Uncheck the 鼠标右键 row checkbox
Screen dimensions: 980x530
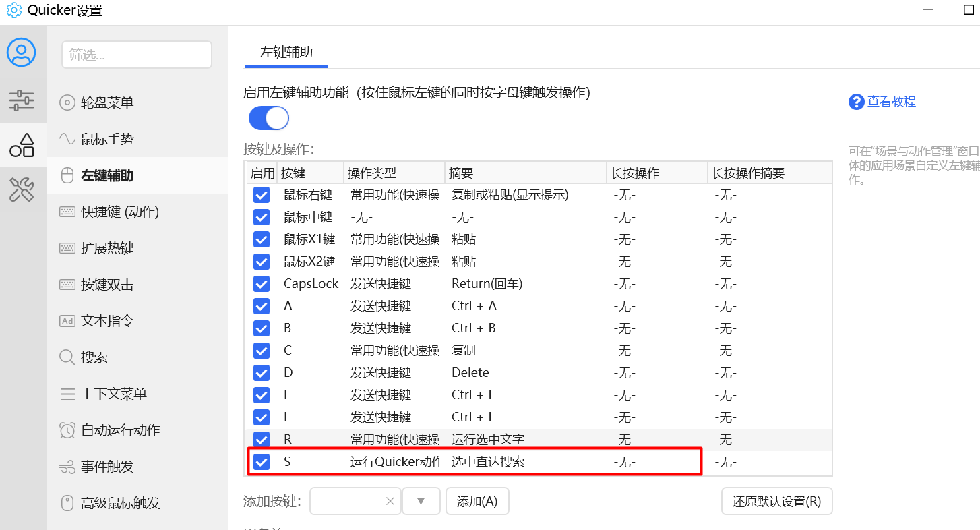click(261, 195)
